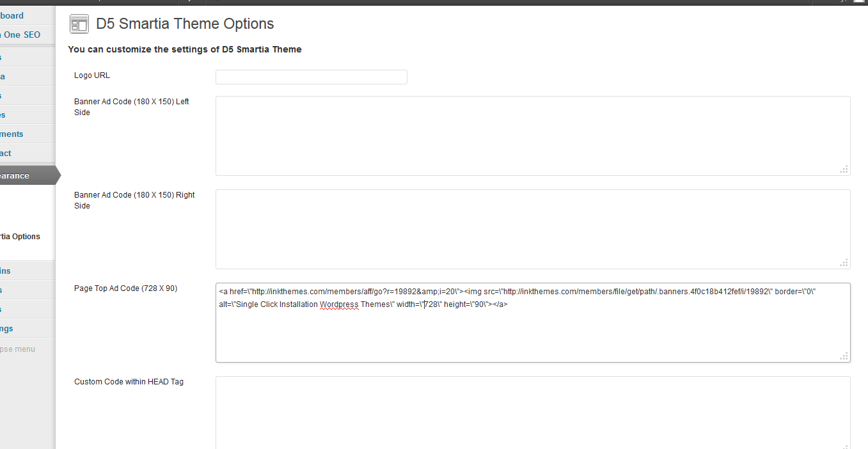The height and width of the screenshot is (449, 868).
Task: Click 'You can customize the settings' subtitle text
Action: coord(185,49)
